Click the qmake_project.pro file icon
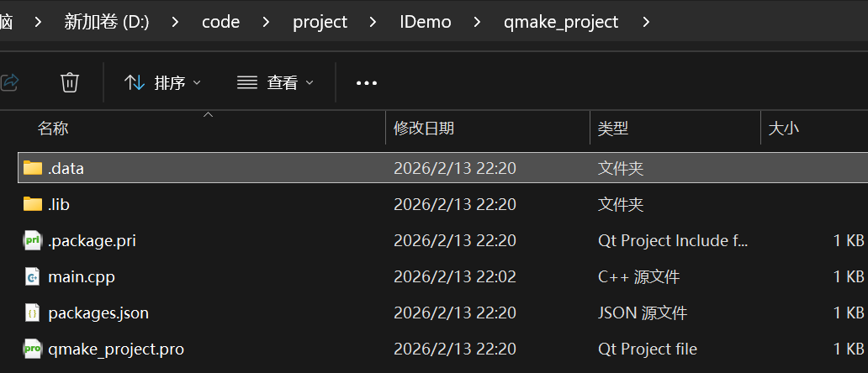This screenshot has height=373, width=868. click(x=33, y=349)
